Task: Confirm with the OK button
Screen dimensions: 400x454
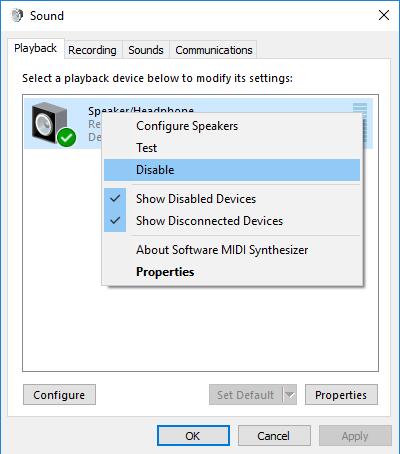Action: click(x=193, y=436)
